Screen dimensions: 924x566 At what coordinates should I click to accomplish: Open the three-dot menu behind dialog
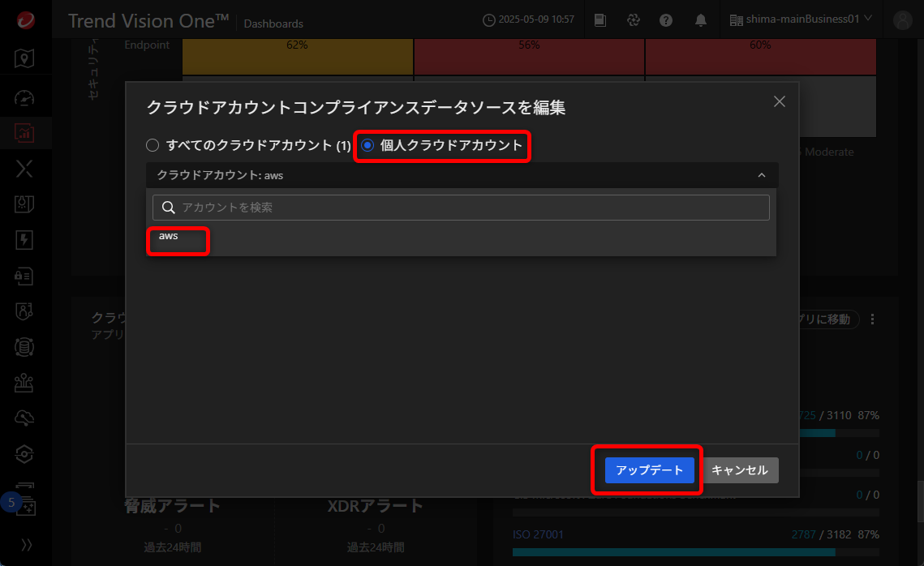872,319
